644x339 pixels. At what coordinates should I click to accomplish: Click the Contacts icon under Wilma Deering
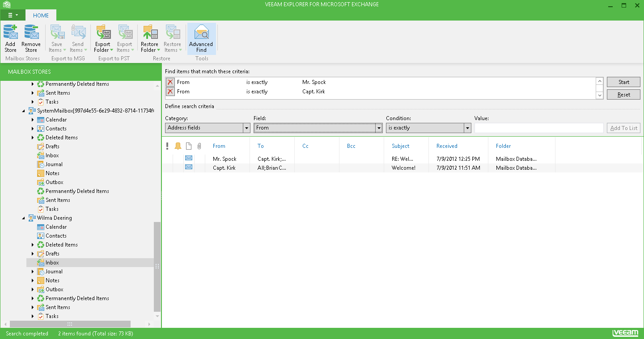(41, 236)
